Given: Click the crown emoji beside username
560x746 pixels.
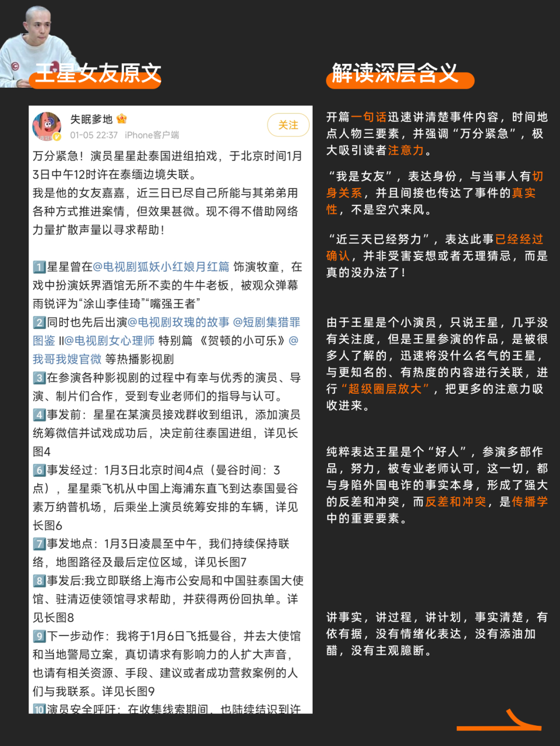Looking at the screenshot, I should click(x=122, y=119).
